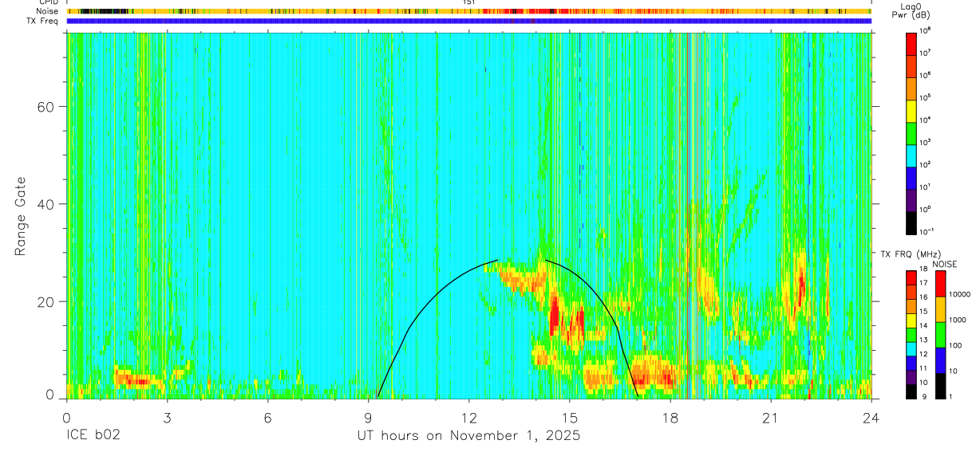Image resolution: width=980 pixels, height=452 pixels.
Task: Click the '151' CPID value at top
Action: click(469, 2)
